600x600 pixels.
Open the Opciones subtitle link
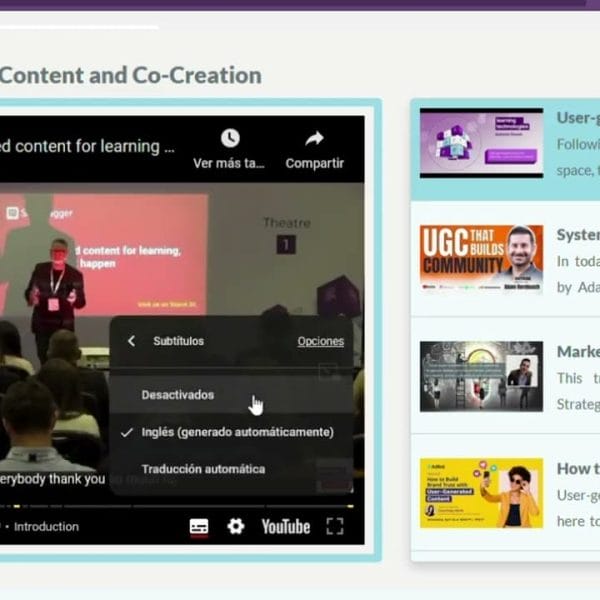(321, 341)
